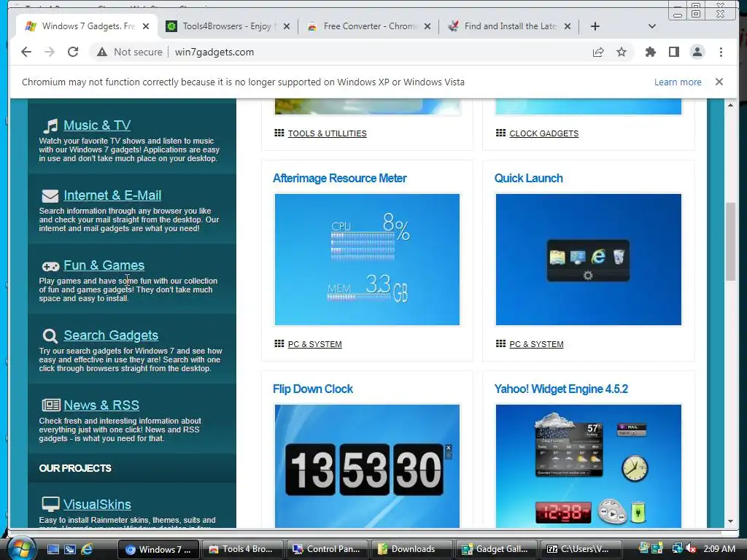The width and height of the screenshot is (747, 560).
Task: Click the Not secure warning icon
Action: 102,52
